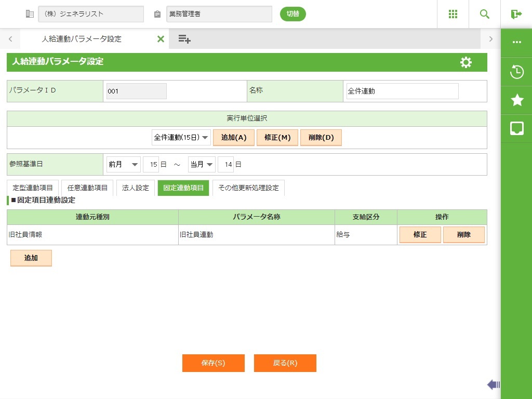532x399 pixels.
Task: Open the apps grid menu icon
Action: point(453,14)
